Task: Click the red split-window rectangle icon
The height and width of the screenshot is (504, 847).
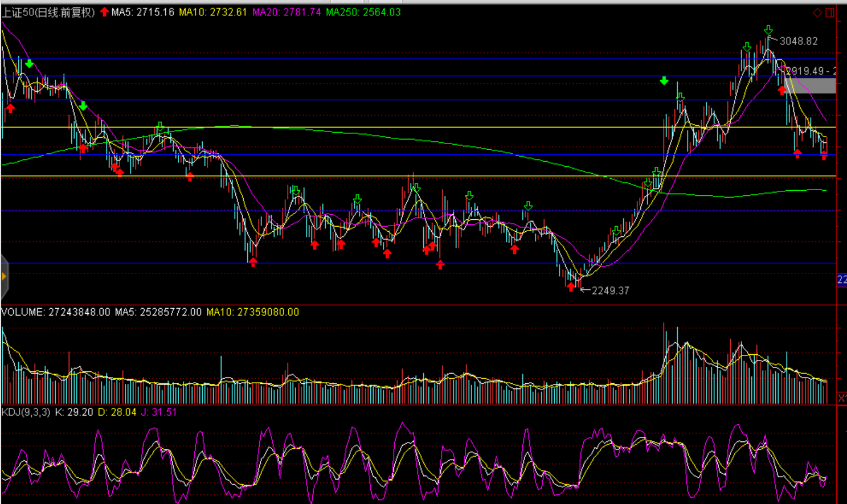Action: (x=830, y=13)
